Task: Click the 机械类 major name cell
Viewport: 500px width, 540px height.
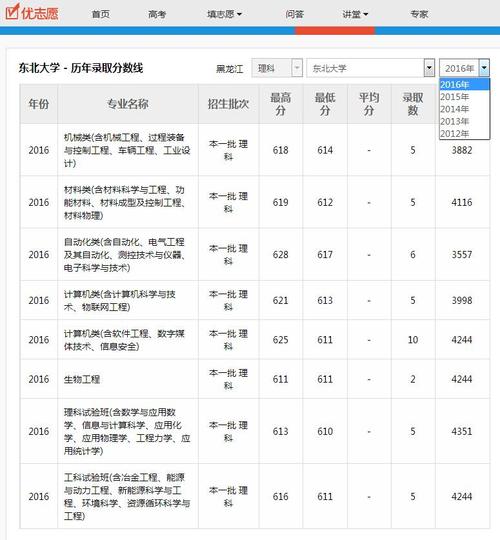Action: [127, 150]
